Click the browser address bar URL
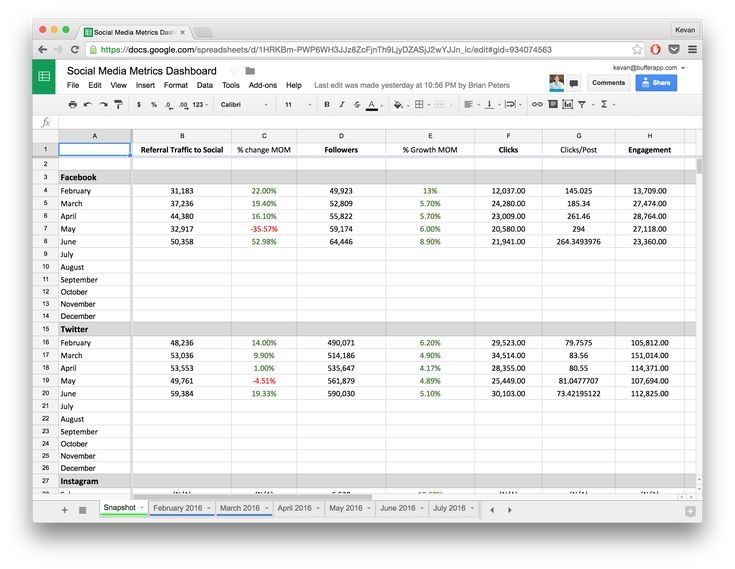Image resolution: width=735 pixels, height=569 pixels. 326,50
